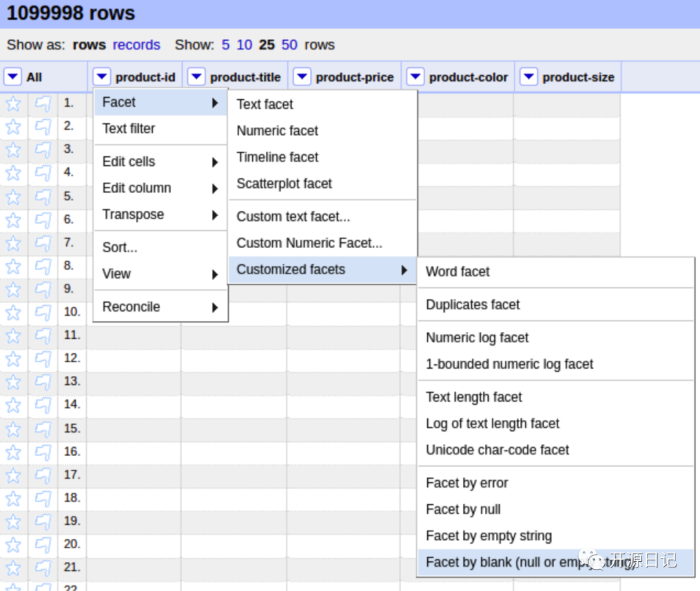Viewport: 700px width, 591px height.
Task: Star row 1
Action: tap(13, 104)
